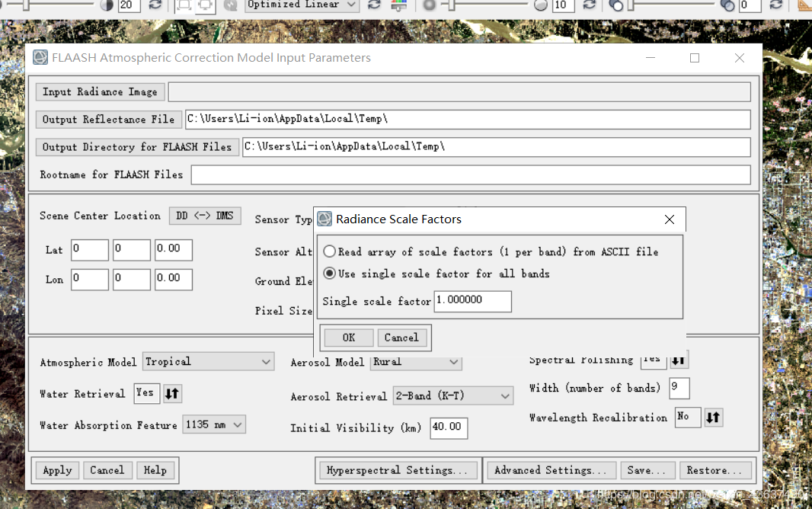This screenshot has height=509, width=812.
Task: Open Hyperspectral Settings
Action: coord(398,471)
